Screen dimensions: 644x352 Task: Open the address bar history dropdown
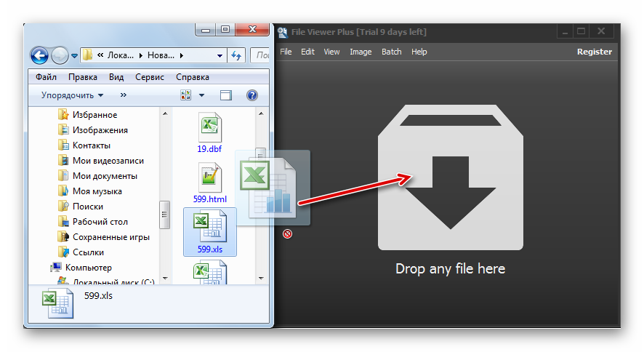(220, 55)
